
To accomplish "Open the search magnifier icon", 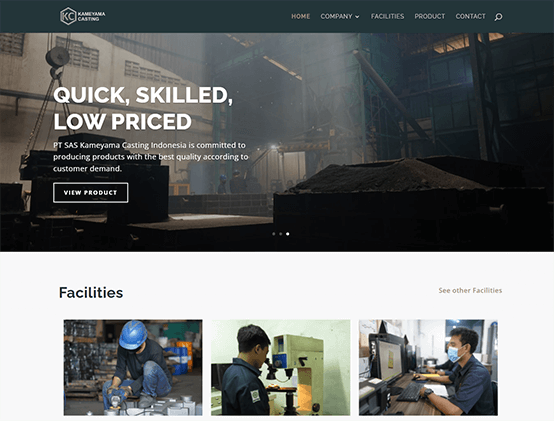I will 498,17.
